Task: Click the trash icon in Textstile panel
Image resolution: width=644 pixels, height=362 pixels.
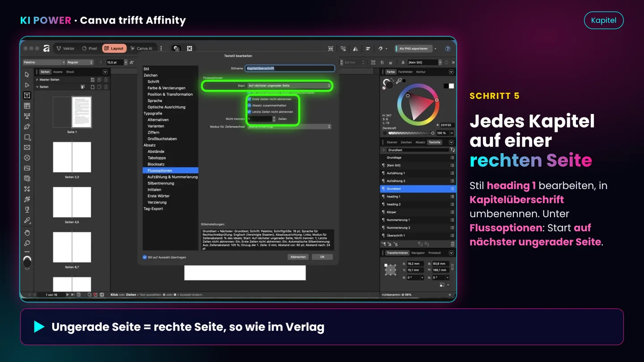Action: click(452, 244)
